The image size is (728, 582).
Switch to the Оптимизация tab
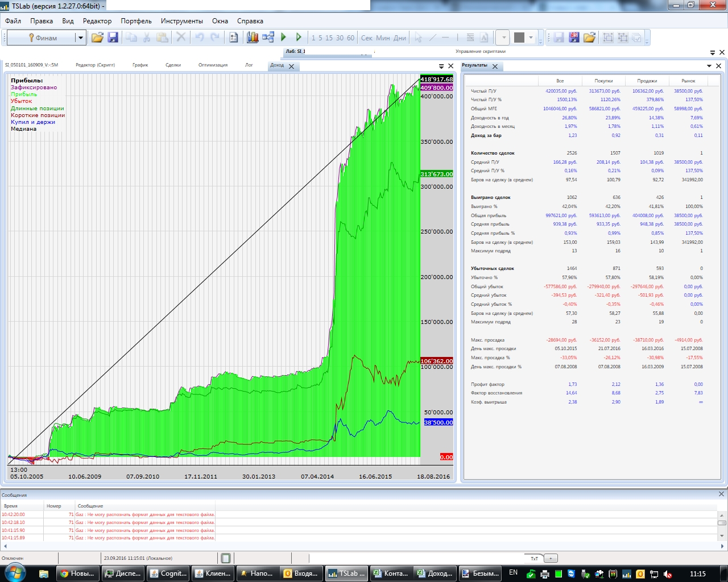pos(213,65)
